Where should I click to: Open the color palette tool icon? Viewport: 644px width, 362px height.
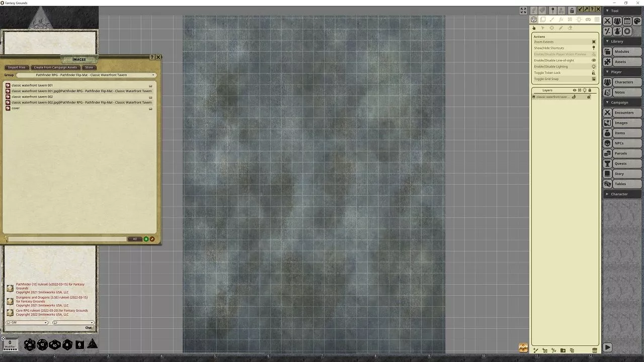click(x=637, y=21)
